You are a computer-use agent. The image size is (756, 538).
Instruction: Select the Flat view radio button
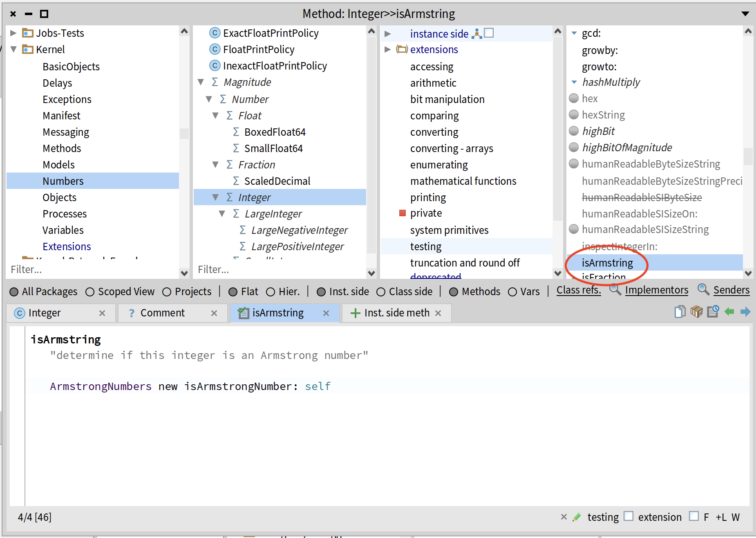click(x=233, y=291)
